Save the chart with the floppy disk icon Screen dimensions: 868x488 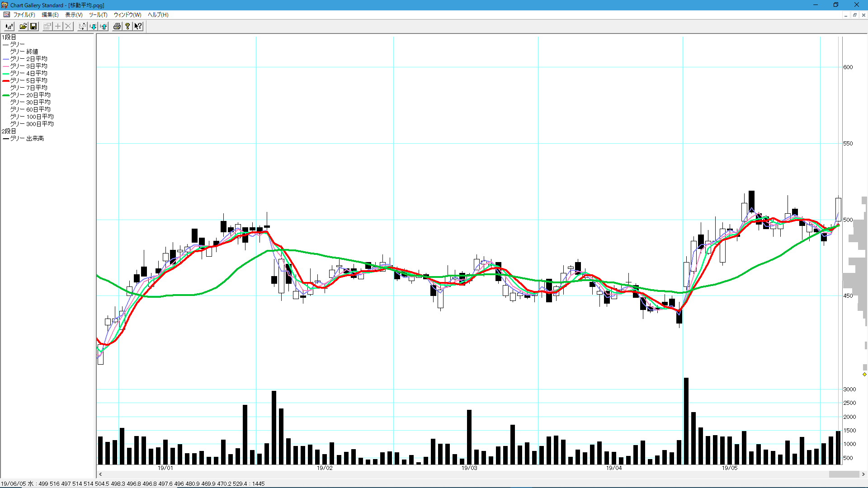tap(33, 26)
